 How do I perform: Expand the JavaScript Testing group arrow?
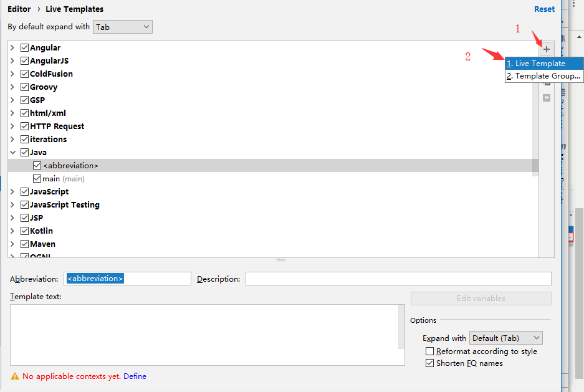point(12,205)
